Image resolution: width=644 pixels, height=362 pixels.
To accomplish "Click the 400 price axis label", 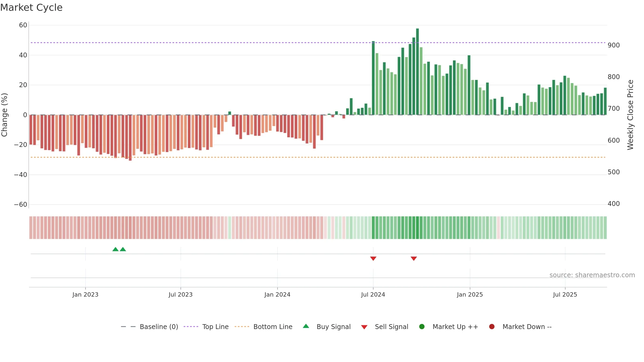I will [614, 204].
